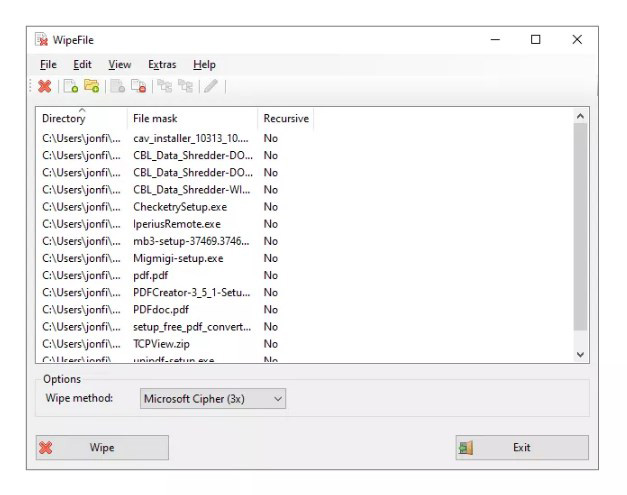
Task: Select the TCPView.zip entry
Action: point(161,344)
